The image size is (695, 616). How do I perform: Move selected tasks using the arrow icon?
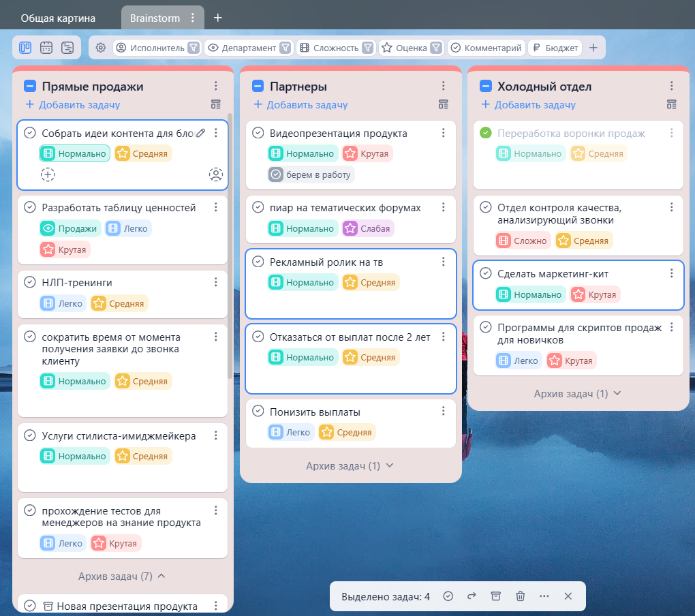(x=472, y=596)
